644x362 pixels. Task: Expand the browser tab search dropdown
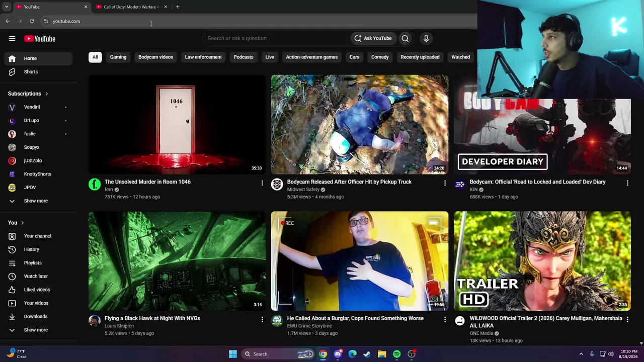7,7
